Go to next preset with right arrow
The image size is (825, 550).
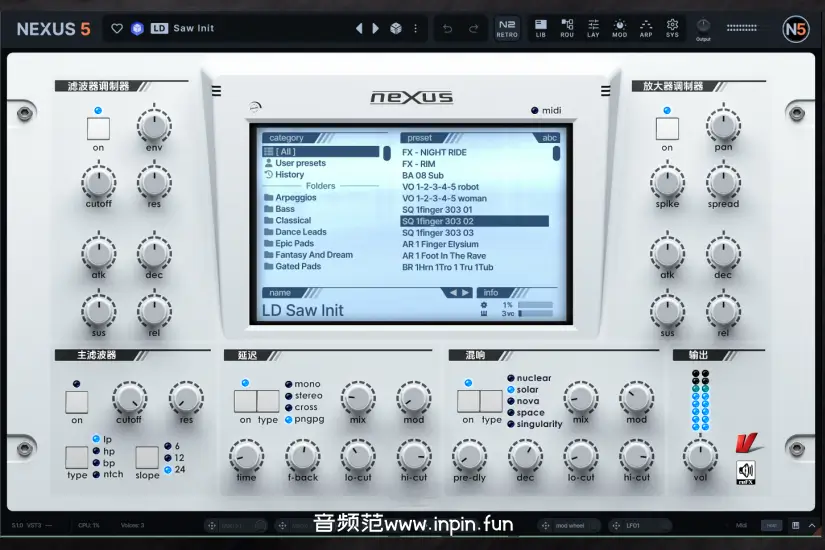(x=376, y=28)
